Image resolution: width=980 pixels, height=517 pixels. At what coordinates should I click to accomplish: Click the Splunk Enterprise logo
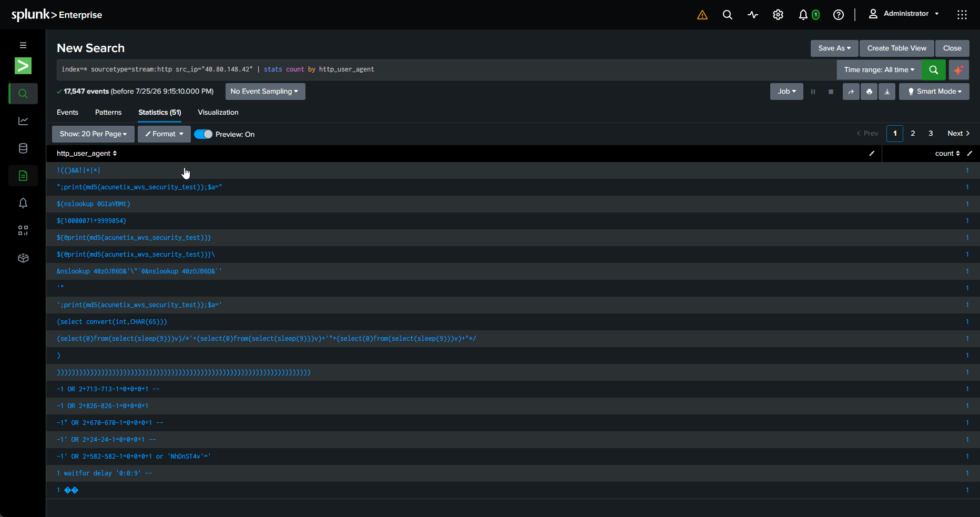(x=57, y=15)
